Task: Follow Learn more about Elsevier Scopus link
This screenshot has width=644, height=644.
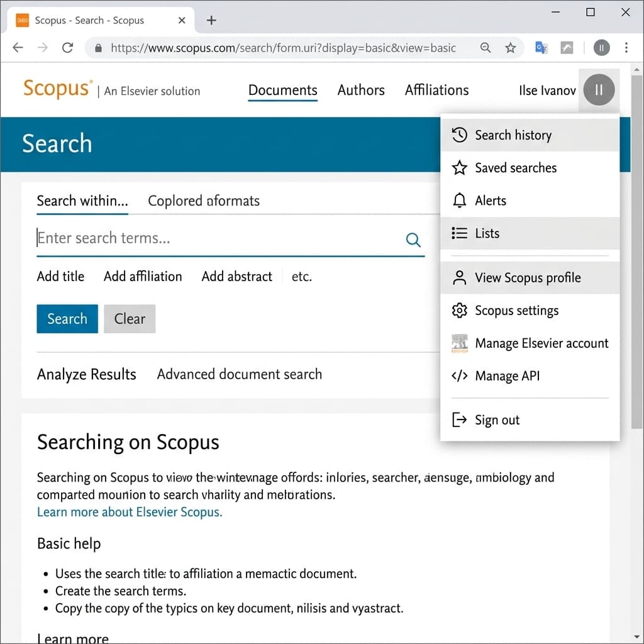Action: (130, 512)
